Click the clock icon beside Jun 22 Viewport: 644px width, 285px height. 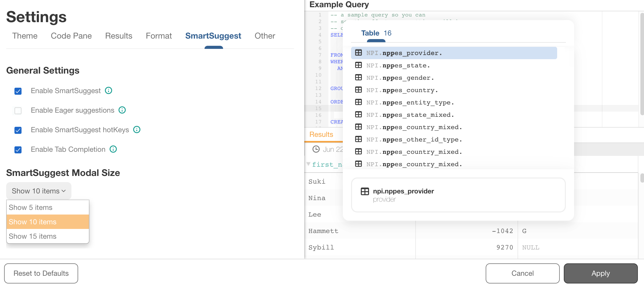coord(316,149)
